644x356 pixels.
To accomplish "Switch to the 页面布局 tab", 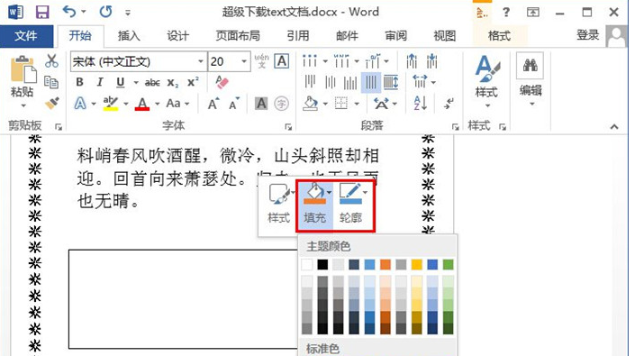I will [x=238, y=36].
